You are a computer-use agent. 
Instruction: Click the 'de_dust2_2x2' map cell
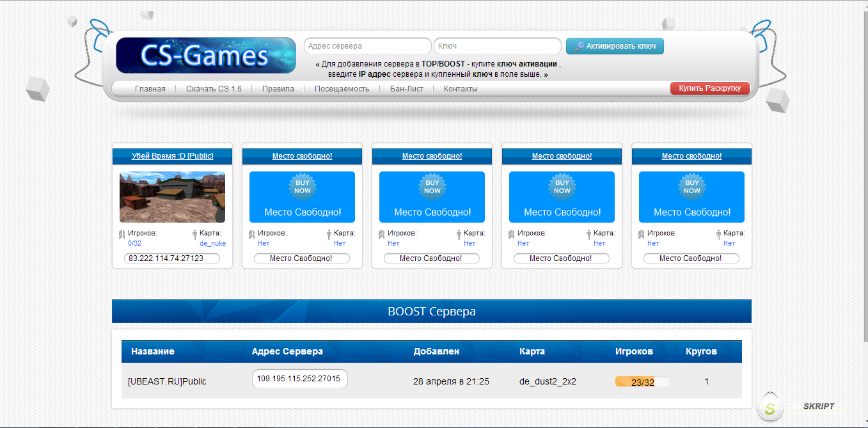[x=548, y=381]
